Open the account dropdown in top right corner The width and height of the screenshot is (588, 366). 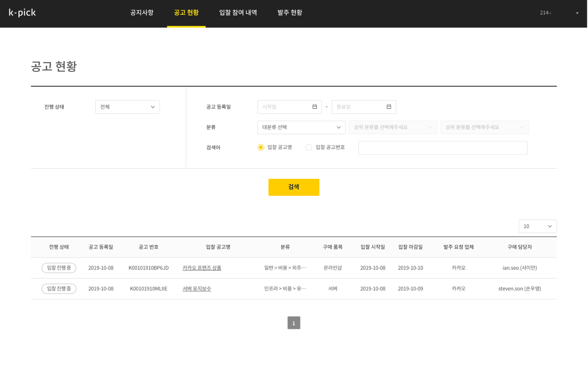point(577,13)
